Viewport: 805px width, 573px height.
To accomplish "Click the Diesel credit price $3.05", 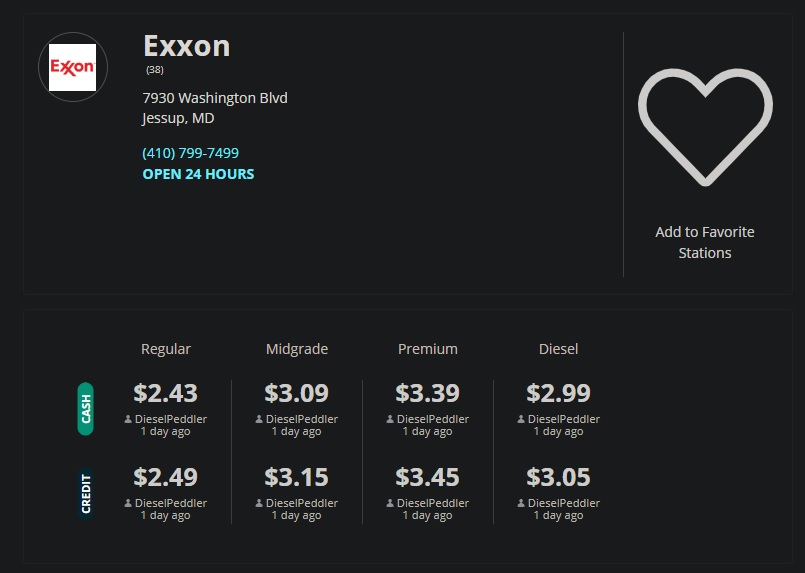I will point(558,478).
